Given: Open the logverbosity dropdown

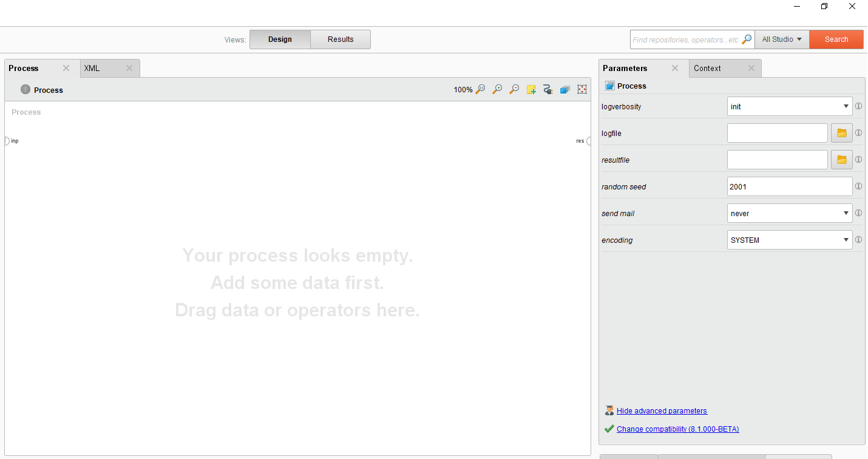Looking at the screenshot, I should (x=845, y=106).
